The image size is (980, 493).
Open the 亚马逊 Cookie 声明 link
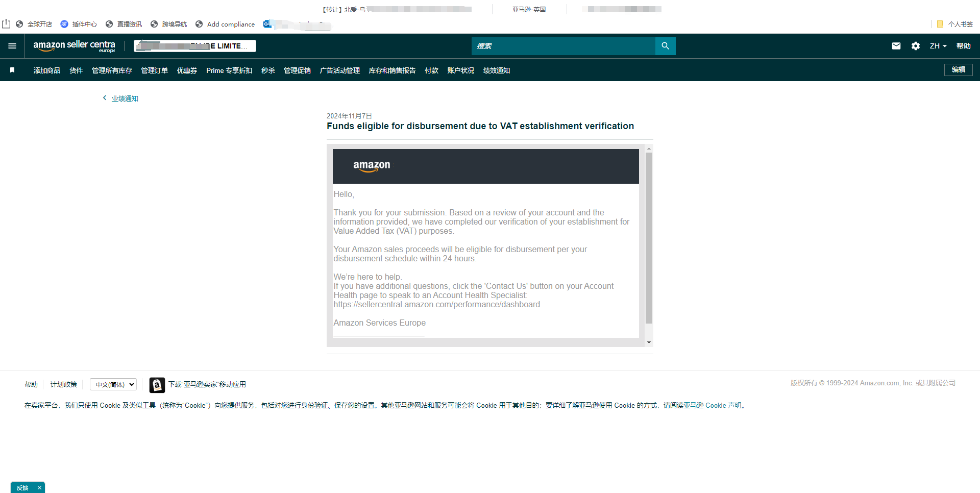[x=712, y=405]
